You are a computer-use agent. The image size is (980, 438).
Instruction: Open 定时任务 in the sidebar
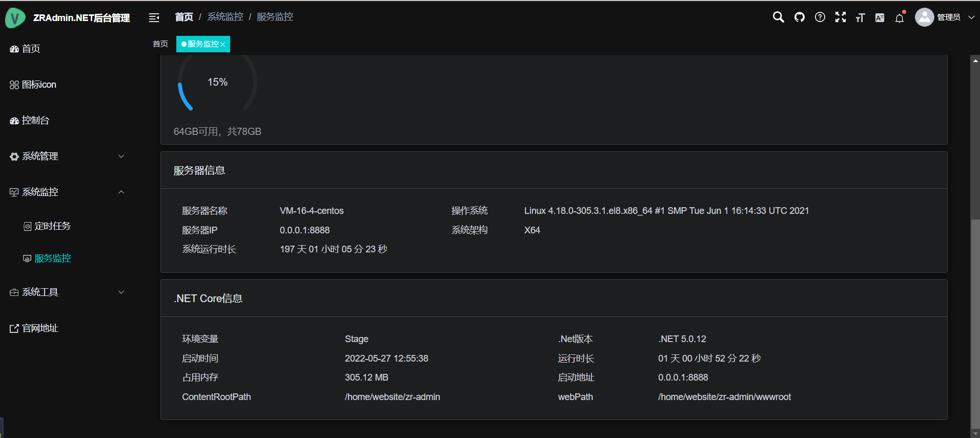(52, 226)
